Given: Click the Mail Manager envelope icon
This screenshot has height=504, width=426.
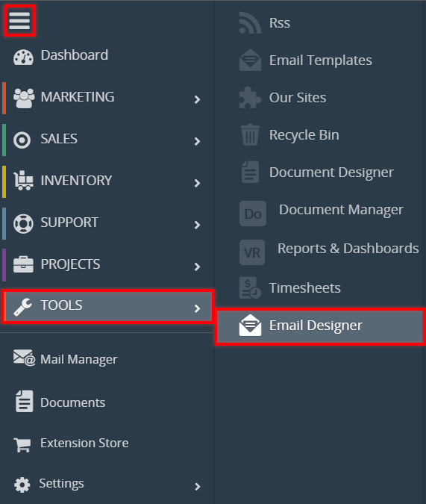Looking at the screenshot, I should [x=24, y=358].
